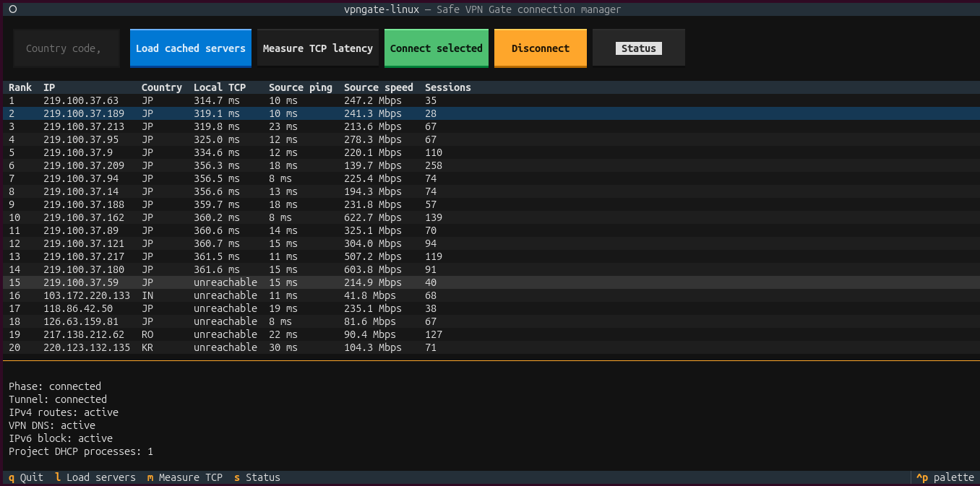980x486 pixels.
Task: Click the 314.7 ms local TCP cell
Action: click(x=217, y=100)
